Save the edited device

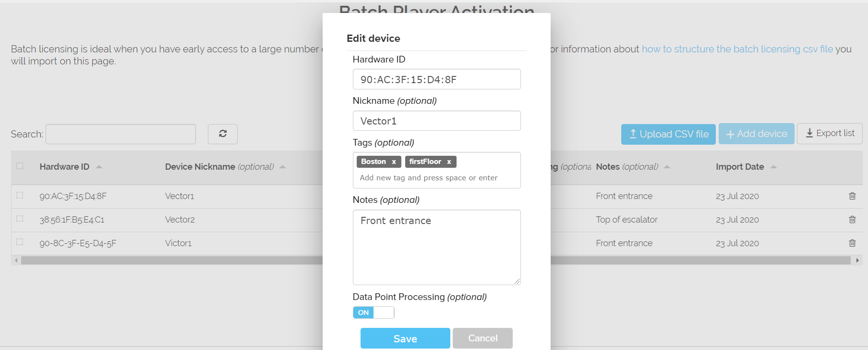click(405, 338)
